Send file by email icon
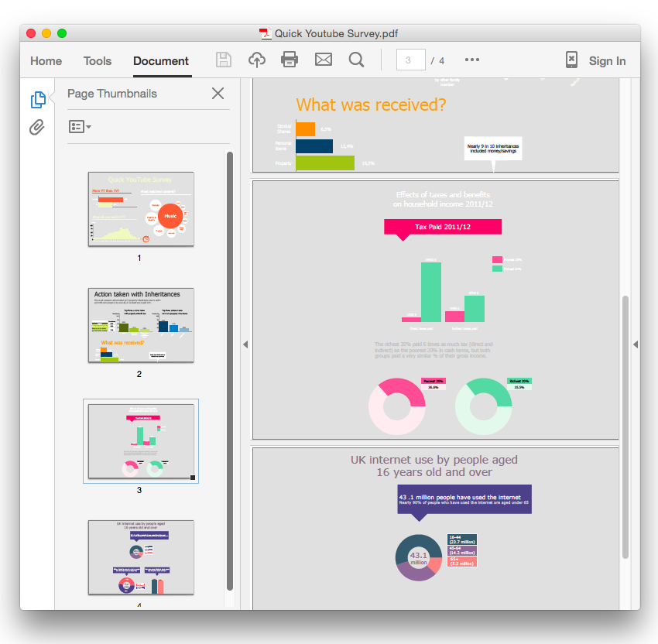 pos(323,60)
